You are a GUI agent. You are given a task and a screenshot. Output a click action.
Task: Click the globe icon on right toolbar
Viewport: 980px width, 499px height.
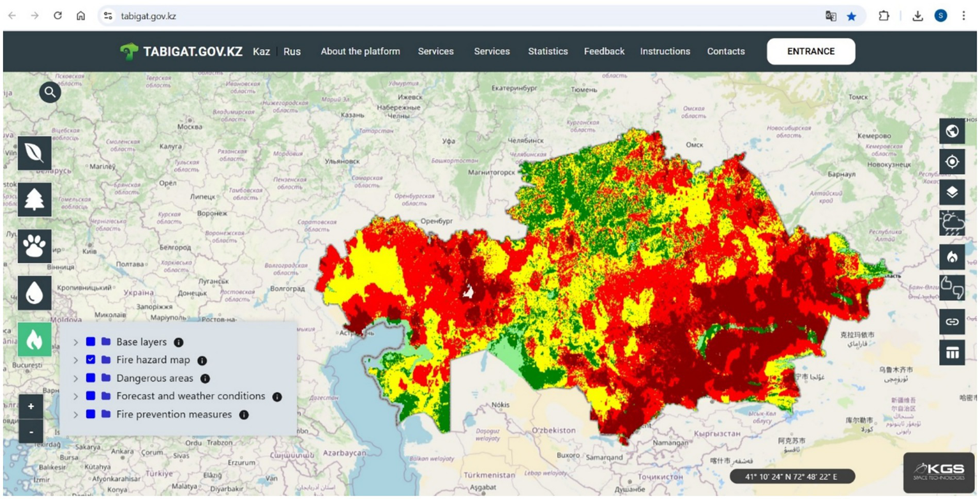click(x=952, y=131)
